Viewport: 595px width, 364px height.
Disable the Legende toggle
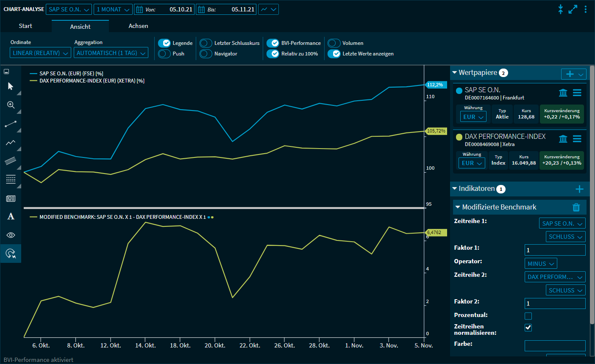(x=164, y=43)
